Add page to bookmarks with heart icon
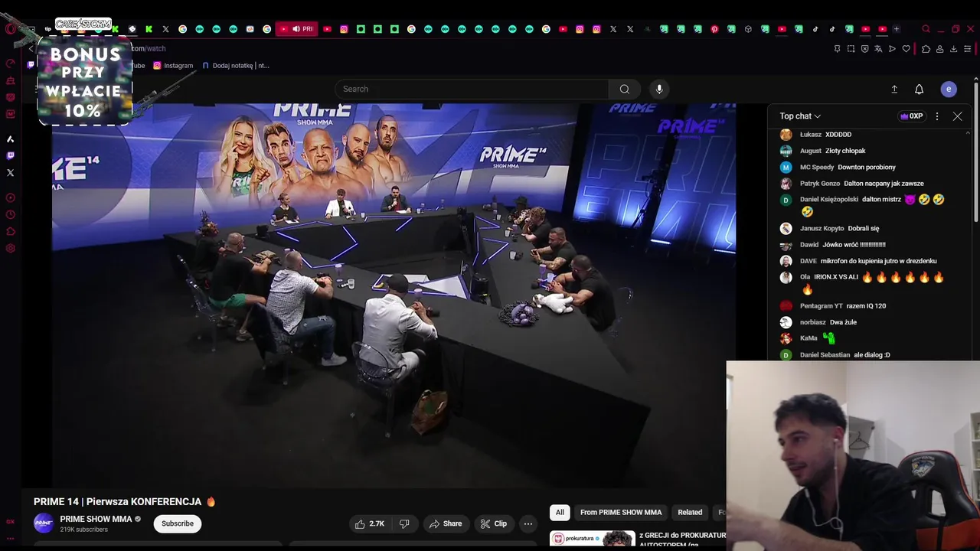Screen dimensions: 980x551 click(x=906, y=49)
